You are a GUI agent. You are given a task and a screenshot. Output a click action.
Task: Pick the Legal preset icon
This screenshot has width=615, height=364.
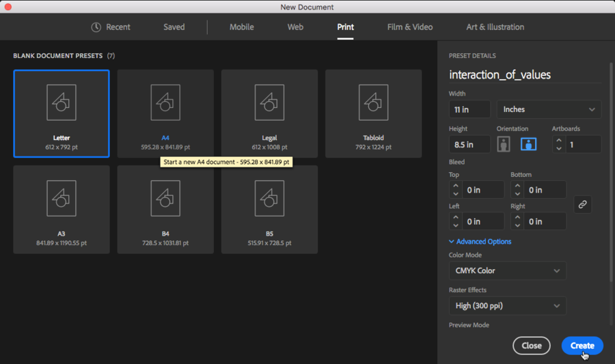coord(269,102)
